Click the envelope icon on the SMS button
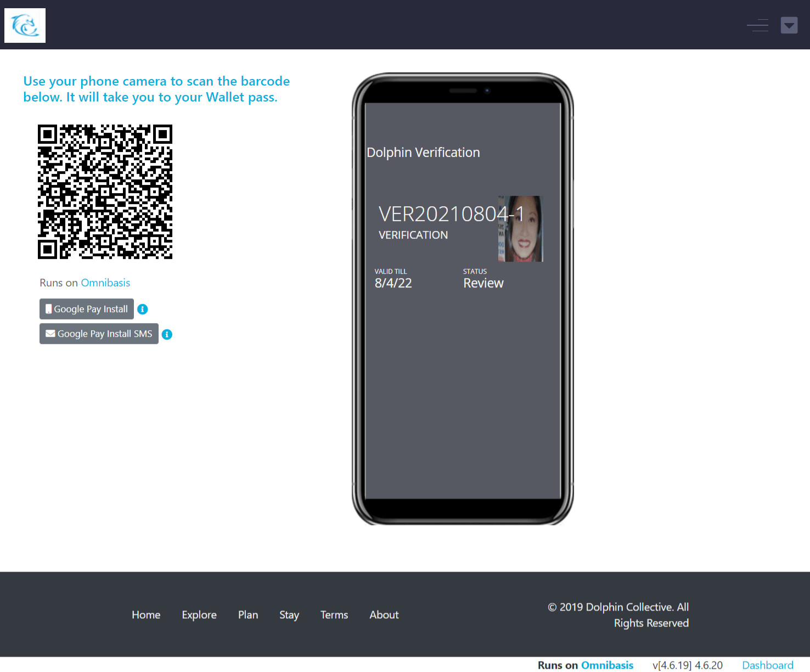810x672 pixels. tap(50, 334)
